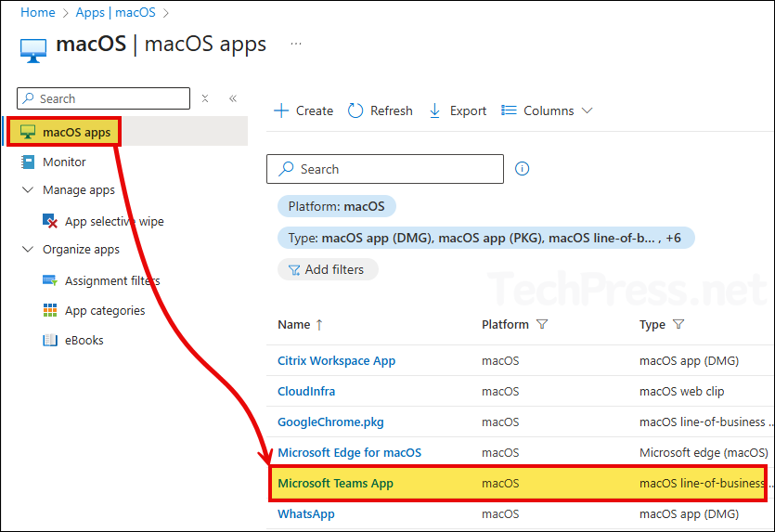Click 'macOS line-of-business' in GoogleChrome.pkg row

[x=703, y=422]
